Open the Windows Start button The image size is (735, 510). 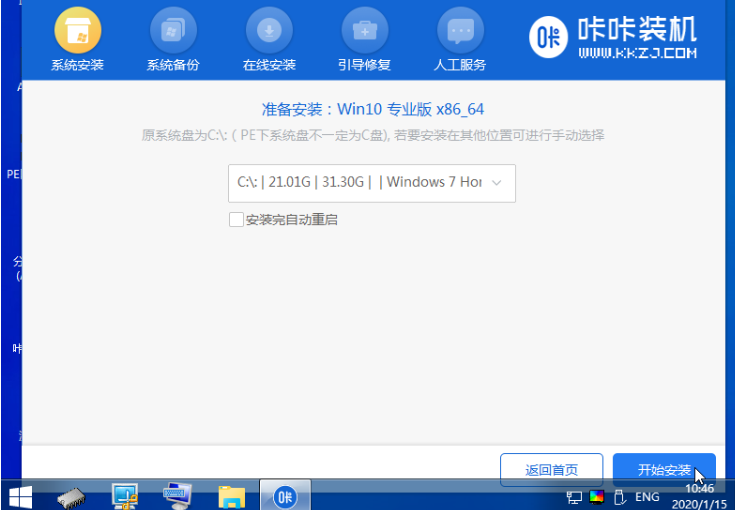[20, 497]
